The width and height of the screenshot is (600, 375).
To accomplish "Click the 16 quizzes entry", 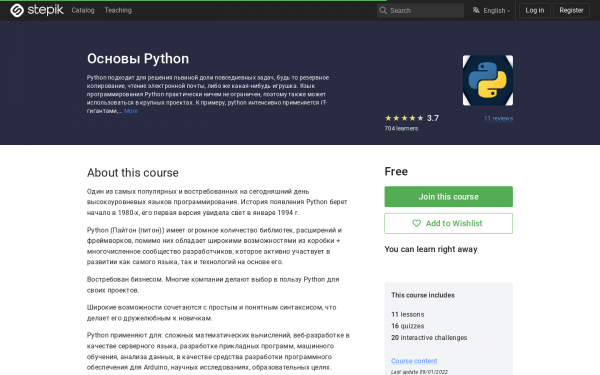I will tap(408, 326).
